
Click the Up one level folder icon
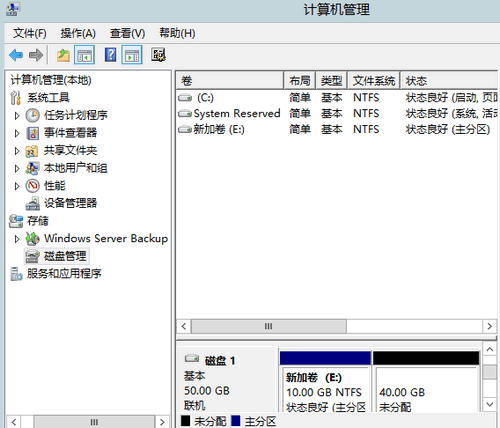pos(63,55)
